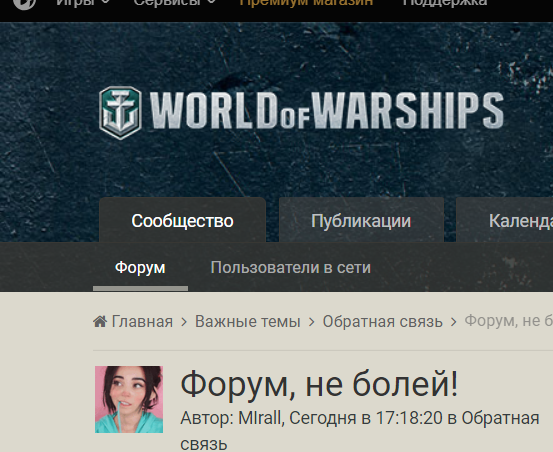Open the Игры dropdown menu

pos(83,3)
